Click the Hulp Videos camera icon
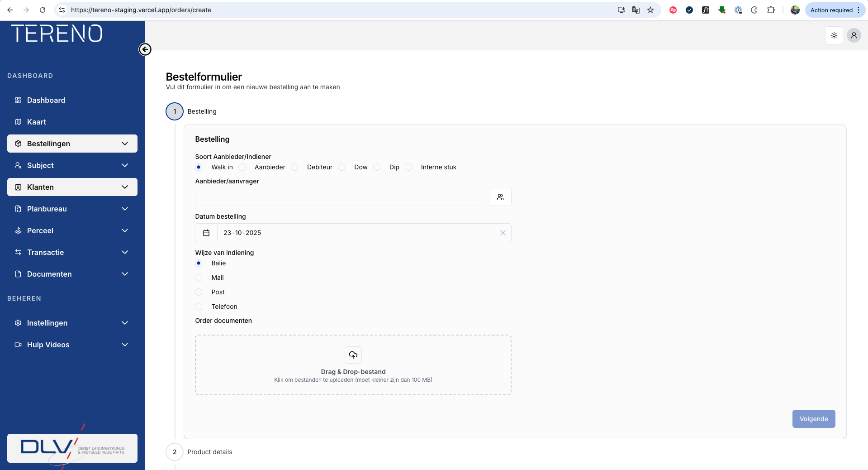 18,345
